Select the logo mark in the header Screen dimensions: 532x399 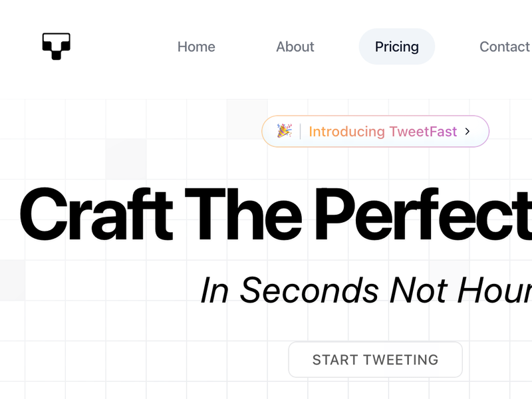pyautogui.click(x=56, y=47)
